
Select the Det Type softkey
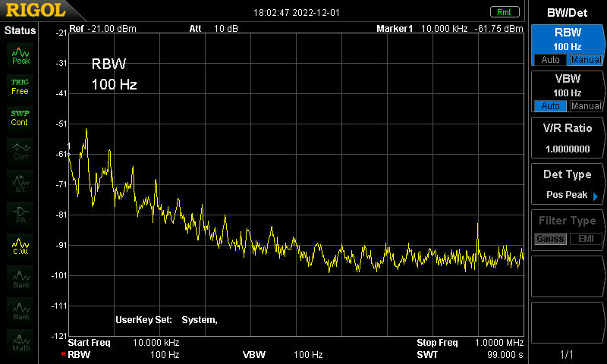tap(567, 184)
